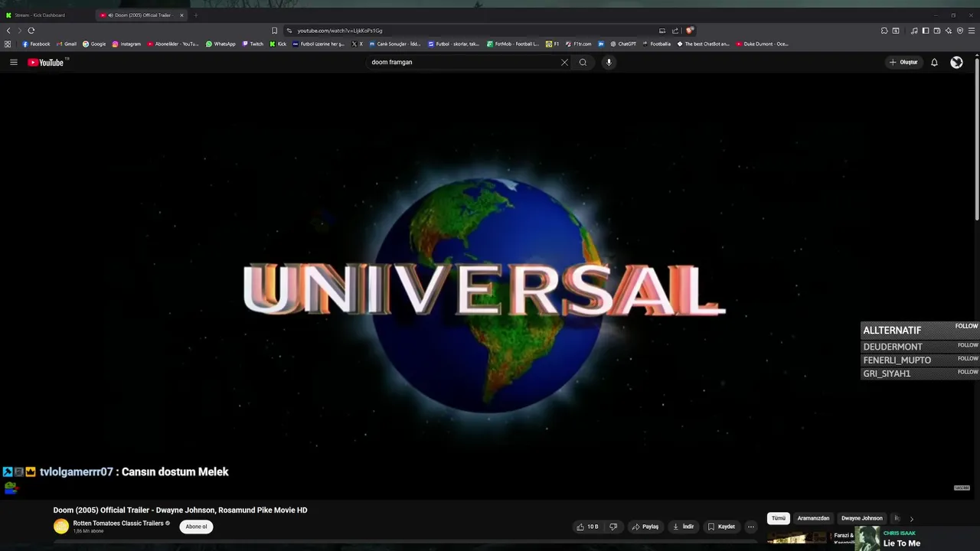Image resolution: width=980 pixels, height=551 pixels.
Task: Open the F1tr.com bookmark
Action: [x=579, y=44]
